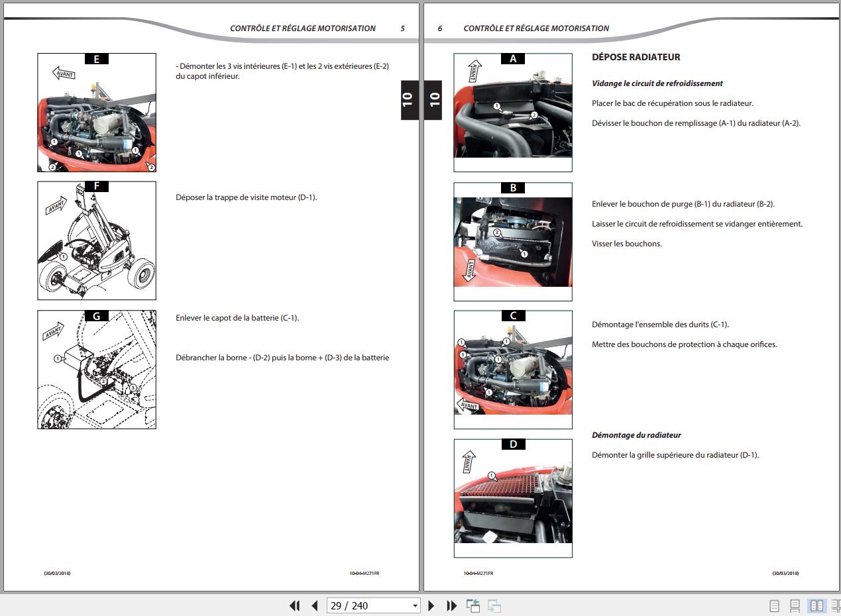Click the page number field showing 29 / 240
841x616 pixels.
pos(368,605)
